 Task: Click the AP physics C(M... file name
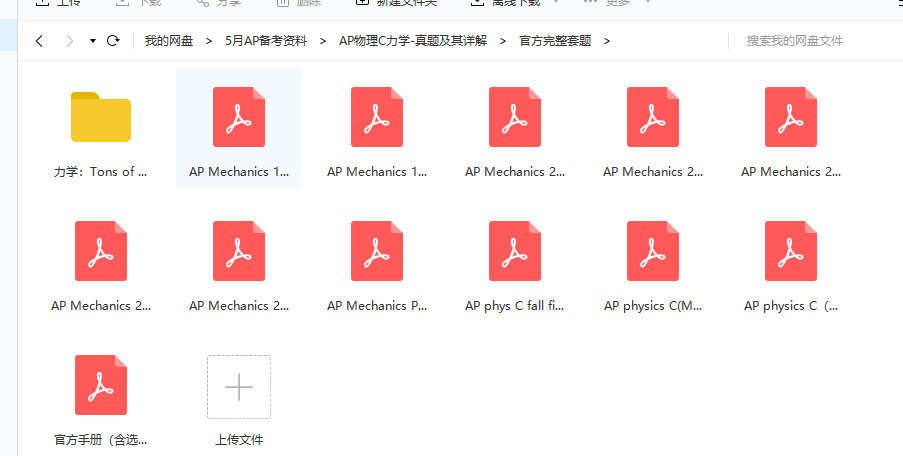tap(653, 306)
